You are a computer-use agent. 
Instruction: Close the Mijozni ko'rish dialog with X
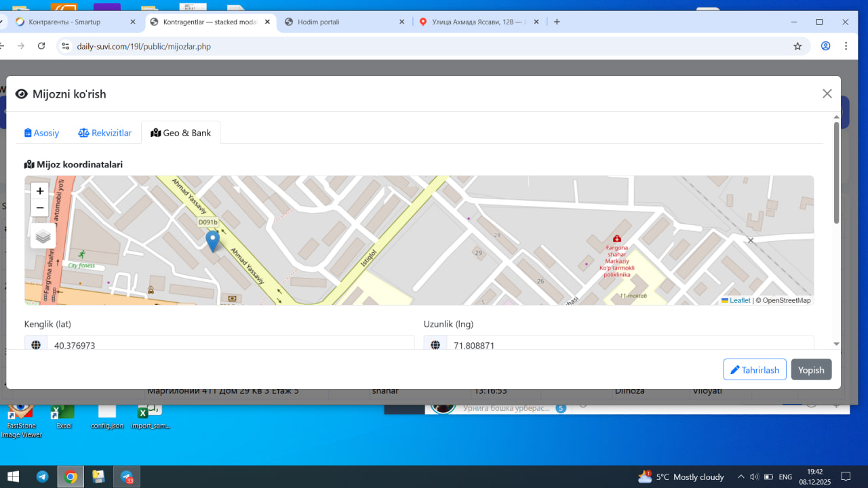click(827, 94)
